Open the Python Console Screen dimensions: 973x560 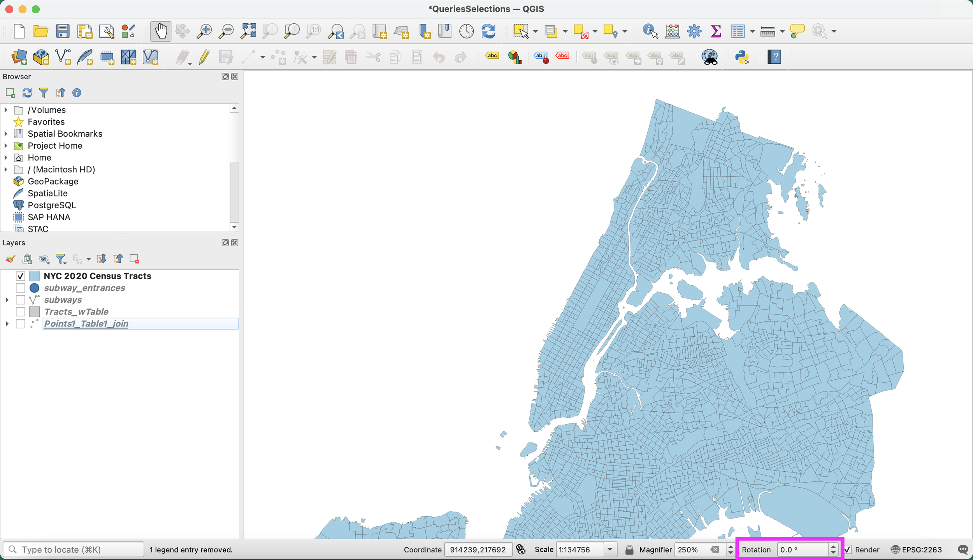743,57
